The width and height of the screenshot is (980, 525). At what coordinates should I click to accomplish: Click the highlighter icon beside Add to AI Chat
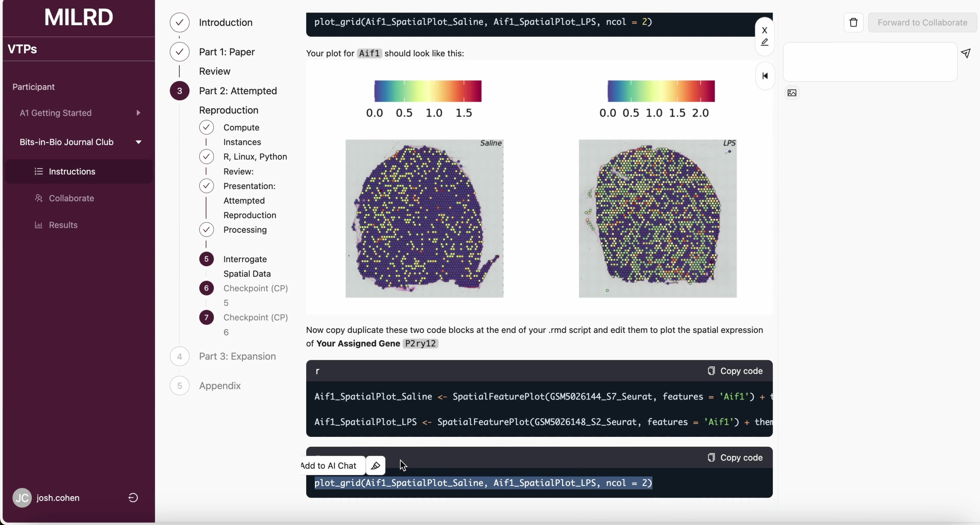coord(375,465)
